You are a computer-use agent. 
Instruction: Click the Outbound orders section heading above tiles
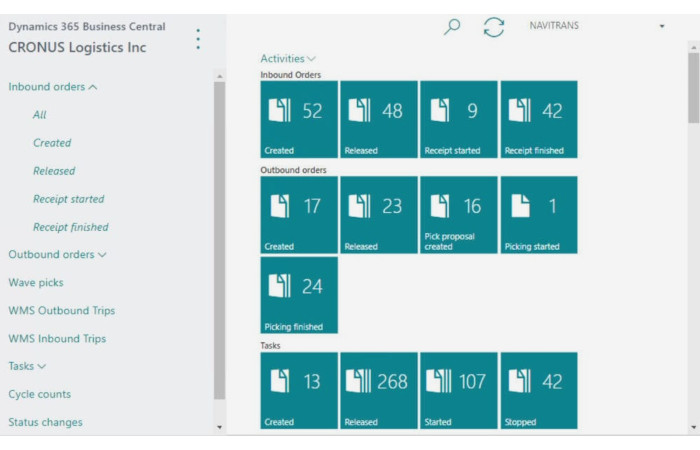[x=293, y=170]
